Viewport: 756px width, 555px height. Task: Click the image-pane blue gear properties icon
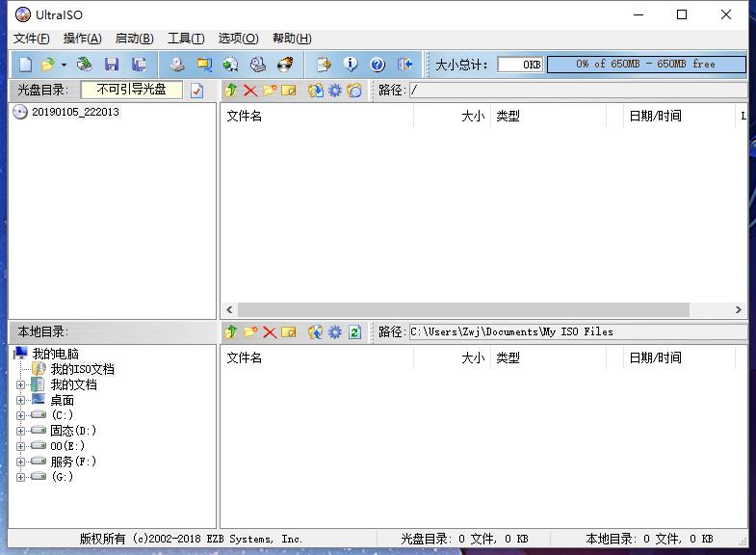(x=334, y=91)
